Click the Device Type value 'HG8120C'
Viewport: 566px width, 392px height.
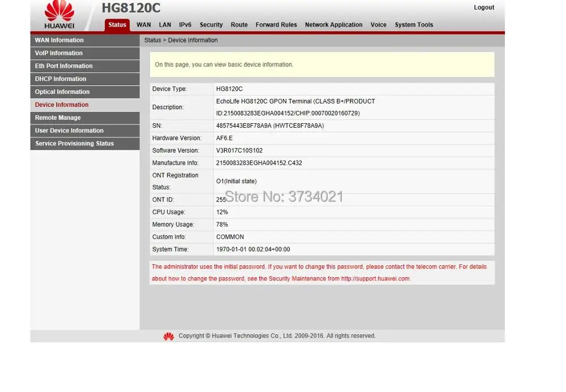[x=229, y=89]
